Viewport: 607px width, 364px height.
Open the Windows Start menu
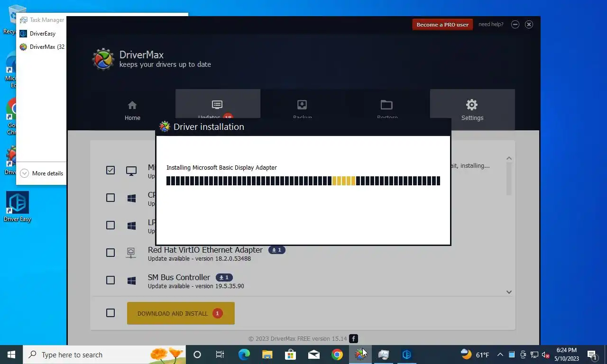11,355
